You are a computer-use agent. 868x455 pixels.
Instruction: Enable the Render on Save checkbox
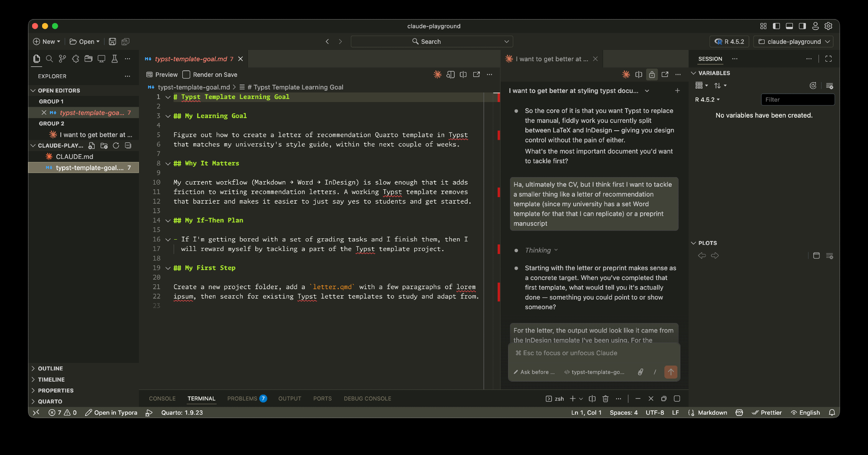click(x=186, y=75)
